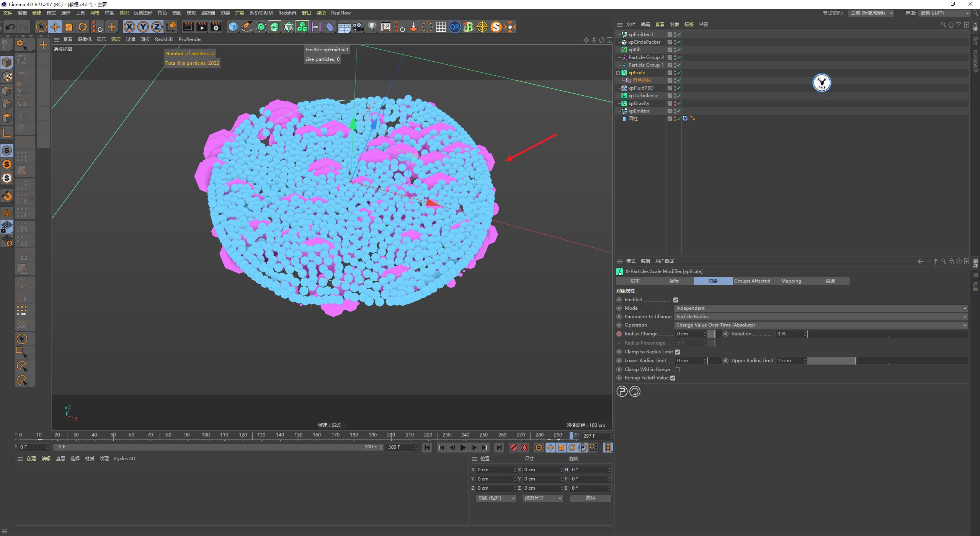Select the Rotate tool icon
Image resolution: width=980 pixels, height=536 pixels.
(83, 27)
